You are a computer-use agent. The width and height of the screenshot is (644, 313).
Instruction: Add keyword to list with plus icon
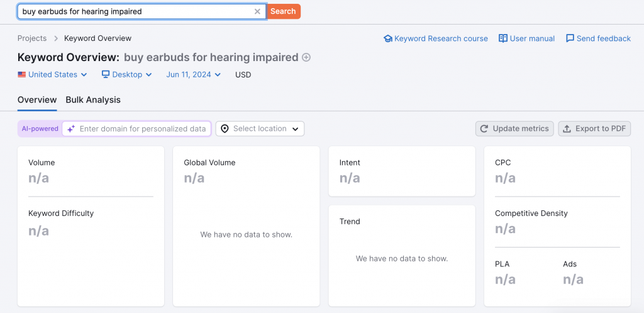306,57
